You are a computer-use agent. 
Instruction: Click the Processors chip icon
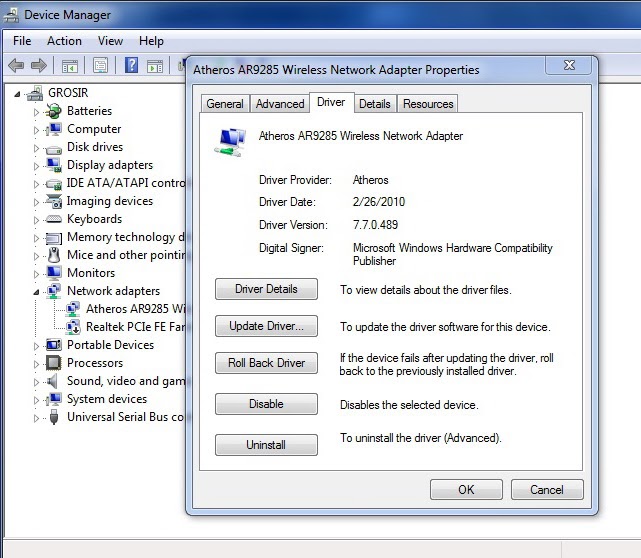coord(54,363)
